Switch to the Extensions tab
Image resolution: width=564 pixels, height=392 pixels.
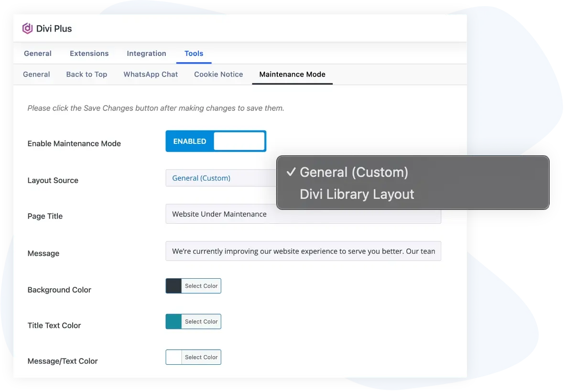(89, 53)
